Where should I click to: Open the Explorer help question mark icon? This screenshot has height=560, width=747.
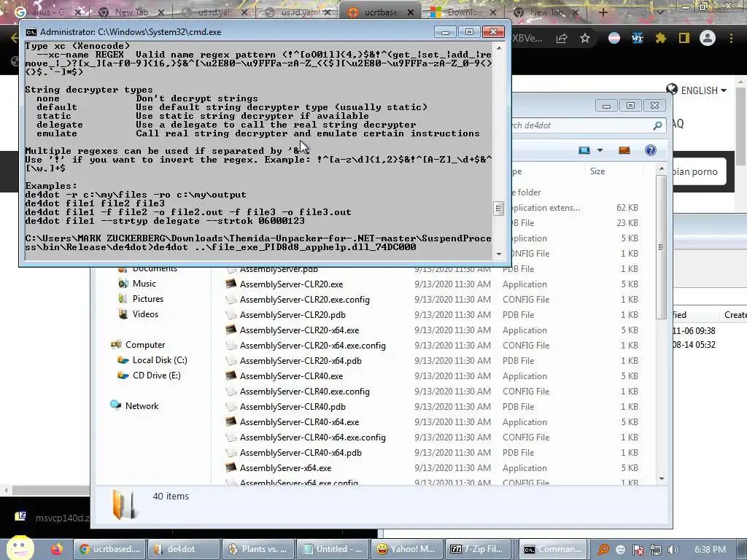(650, 150)
